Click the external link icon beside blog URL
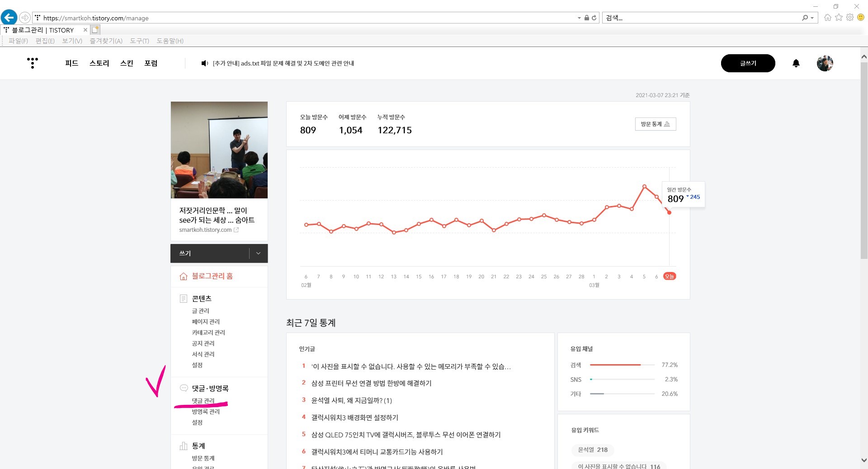The image size is (868, 469). point(236,230)
